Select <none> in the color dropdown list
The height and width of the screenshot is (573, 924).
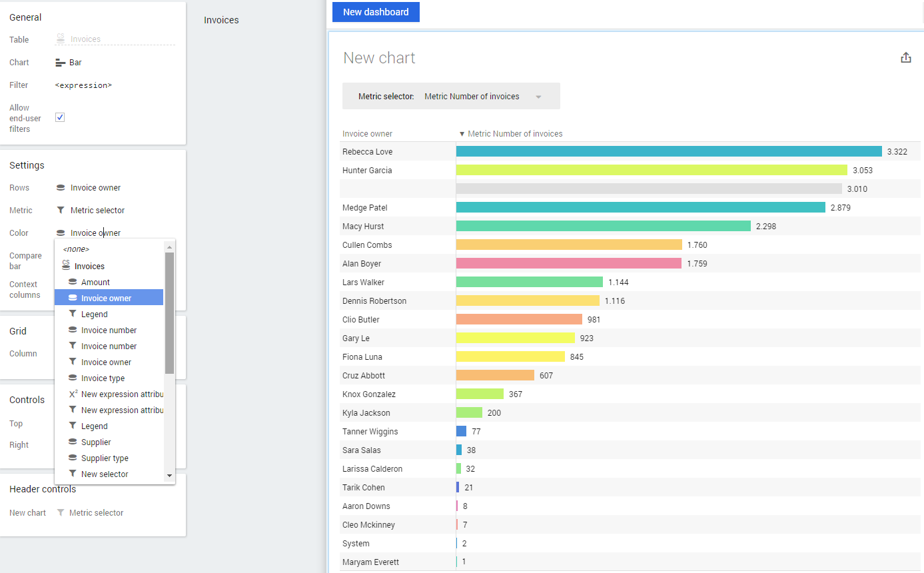pyautogui.click(x=76, y=249)
